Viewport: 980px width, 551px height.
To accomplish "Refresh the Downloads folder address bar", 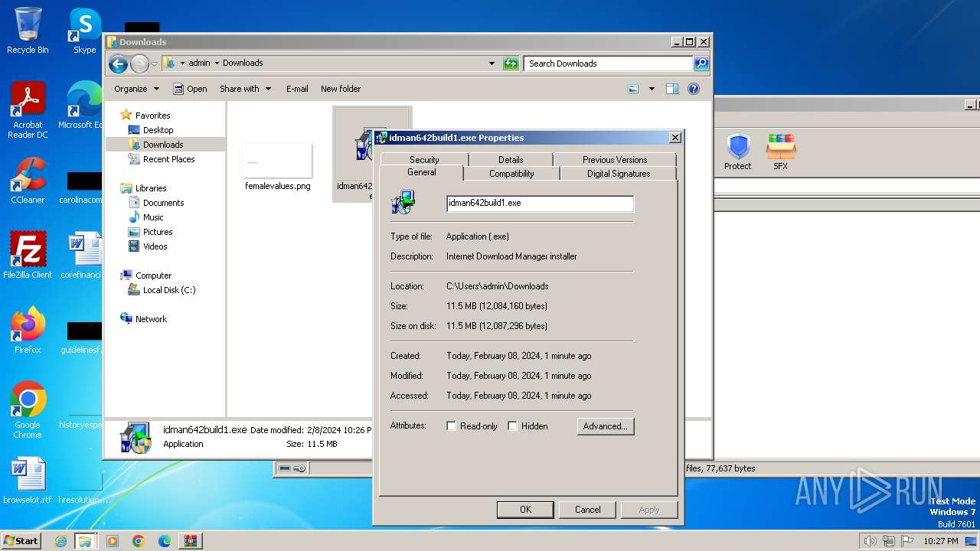I will coord(511,64).
